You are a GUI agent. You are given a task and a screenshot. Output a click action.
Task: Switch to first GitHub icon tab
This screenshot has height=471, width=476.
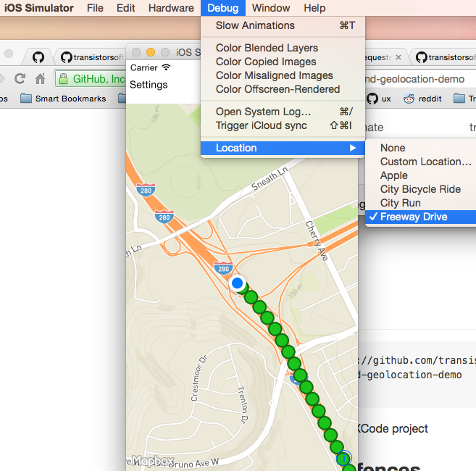[x=38, y=57]
